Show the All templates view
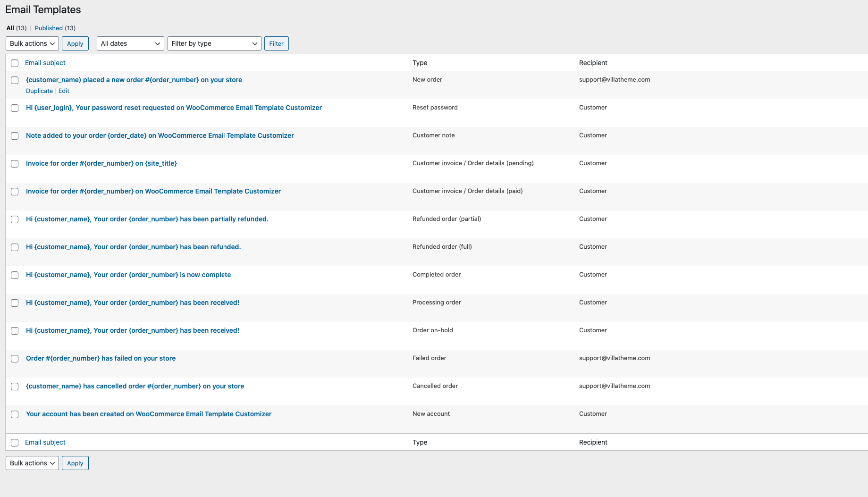This screenshot has width=868, height=497. [10, 28]
